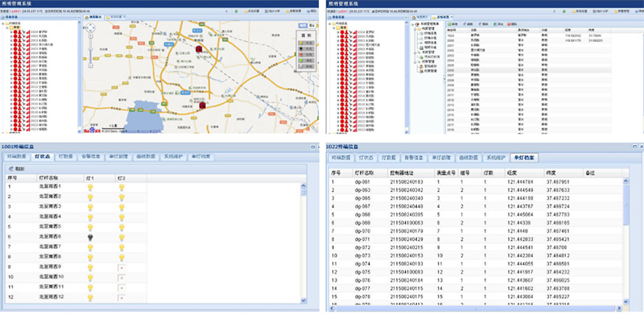Click the 刷新 refresh icon in lamp status panel
Viewport: 644px width, 314px height.
[11, 169]
